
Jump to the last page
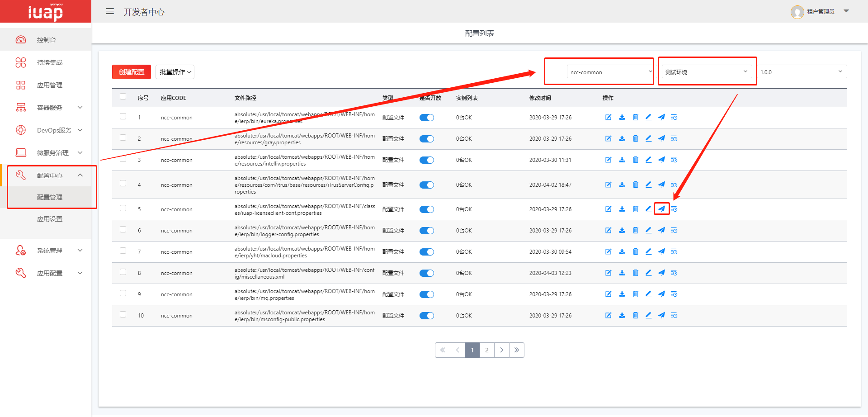click(517, 350)
